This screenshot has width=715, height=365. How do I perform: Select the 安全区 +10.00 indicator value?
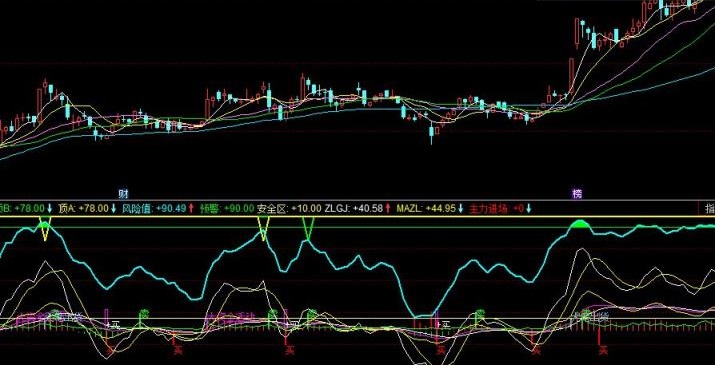pos(289,209)
